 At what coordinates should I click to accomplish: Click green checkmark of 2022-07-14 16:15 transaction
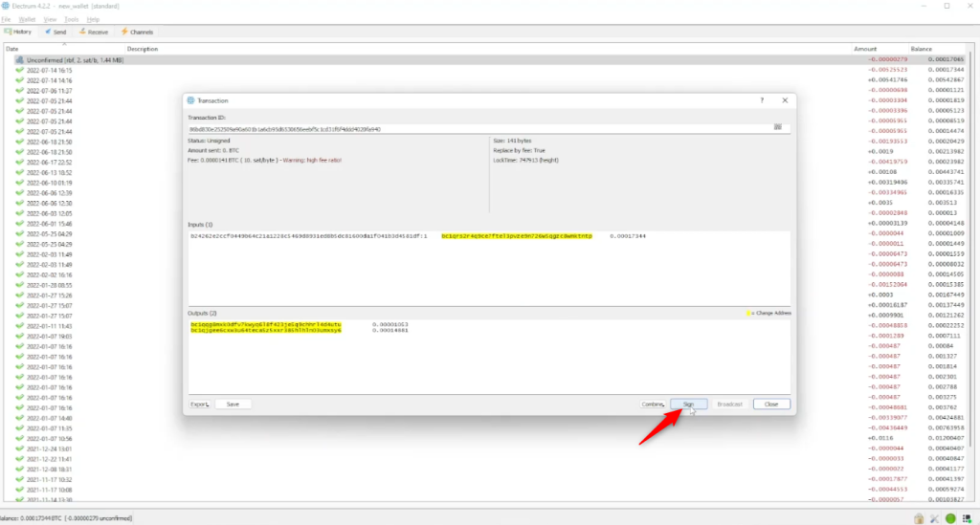[x=19, y=71]
